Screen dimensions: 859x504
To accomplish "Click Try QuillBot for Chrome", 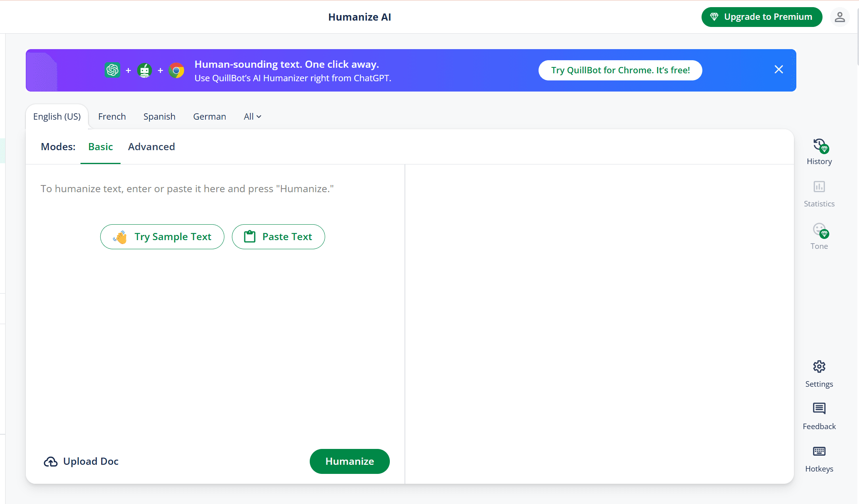I will click(620, 70).
